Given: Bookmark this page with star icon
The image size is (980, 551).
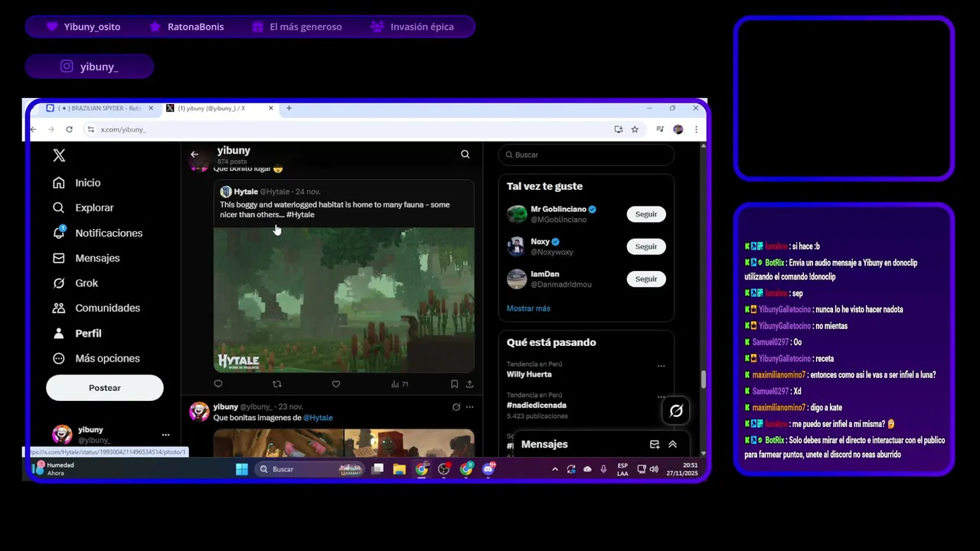Looking at the screenshot, I should (x=635, y=129).
